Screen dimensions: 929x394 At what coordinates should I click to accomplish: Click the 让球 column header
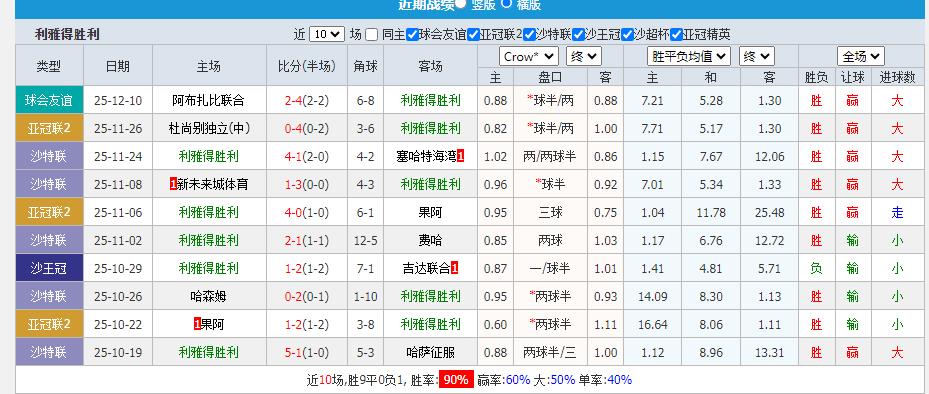pos(853,77)
